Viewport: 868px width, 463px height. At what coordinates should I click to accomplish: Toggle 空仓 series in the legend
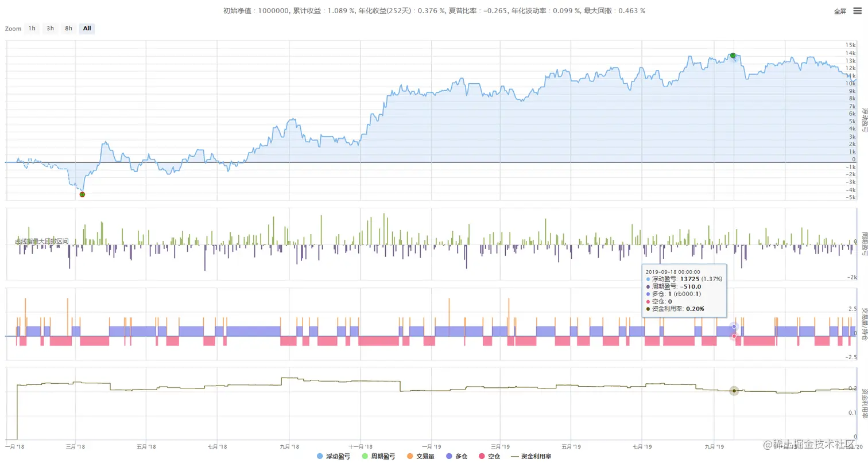point(489,457)
